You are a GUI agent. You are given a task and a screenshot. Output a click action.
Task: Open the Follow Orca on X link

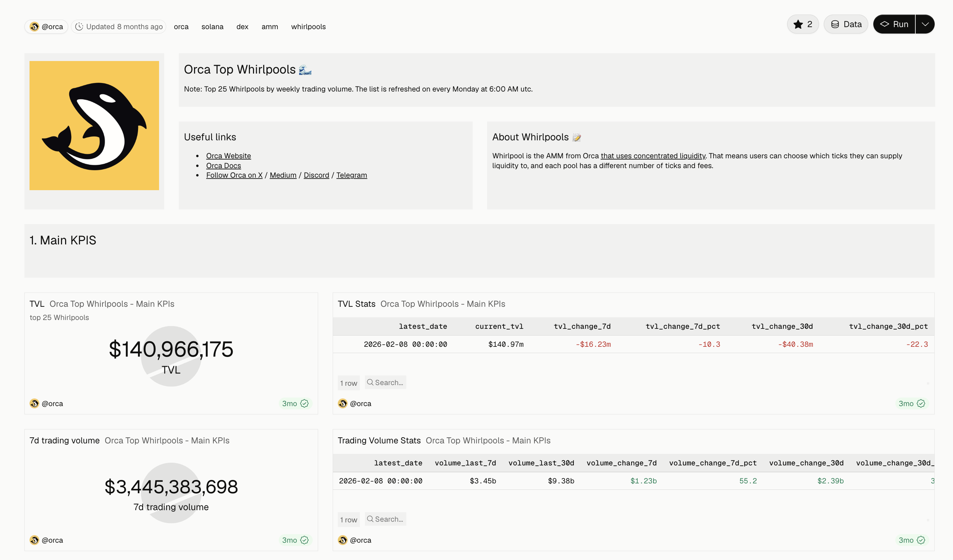[x=234, y=175]
